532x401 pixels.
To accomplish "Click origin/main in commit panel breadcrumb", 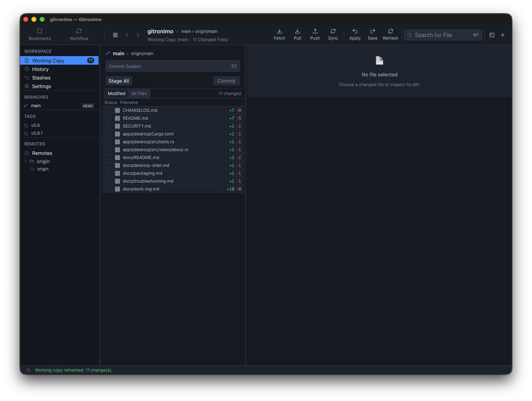I will pos(142,54).
